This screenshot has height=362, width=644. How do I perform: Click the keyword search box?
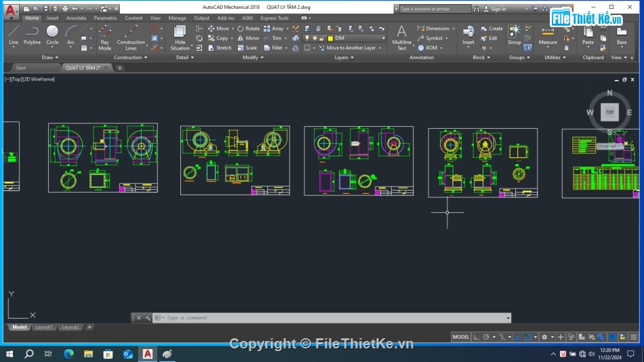pos(435,9)
